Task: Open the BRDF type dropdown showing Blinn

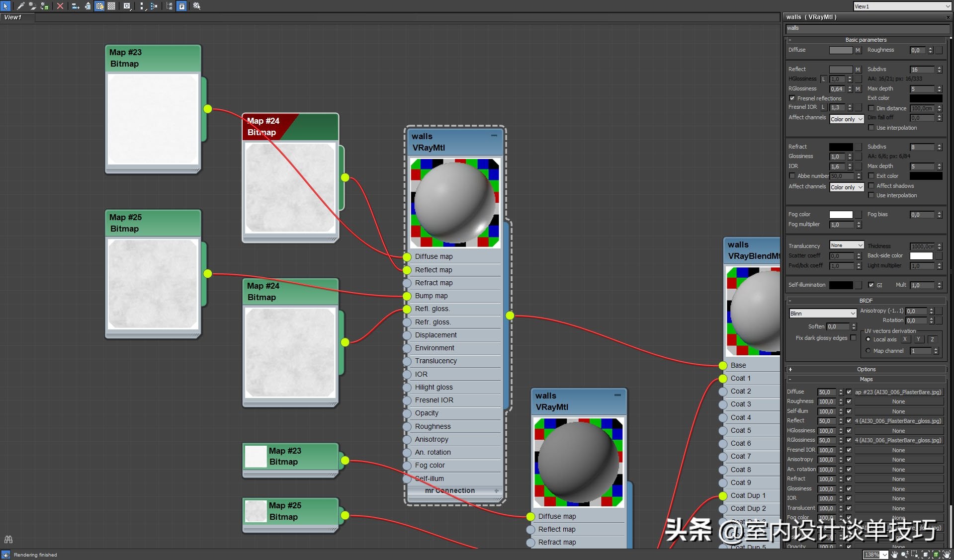Action: coord(822,313)
